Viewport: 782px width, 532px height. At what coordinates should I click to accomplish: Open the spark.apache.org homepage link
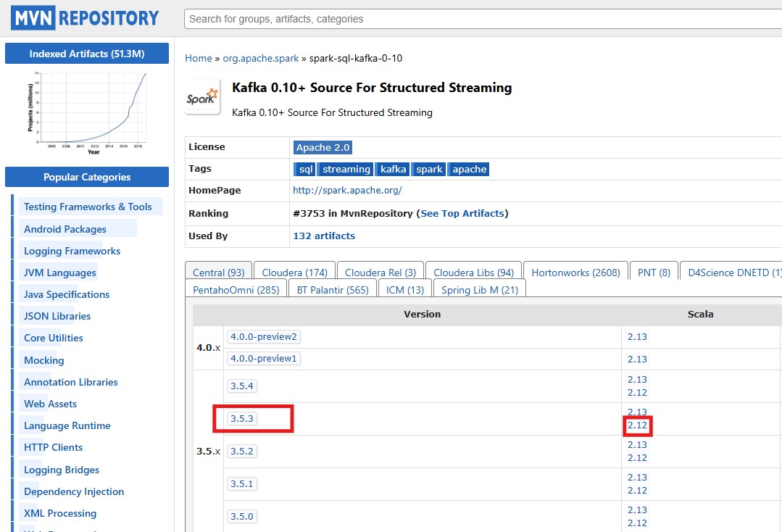click(347, 191)
